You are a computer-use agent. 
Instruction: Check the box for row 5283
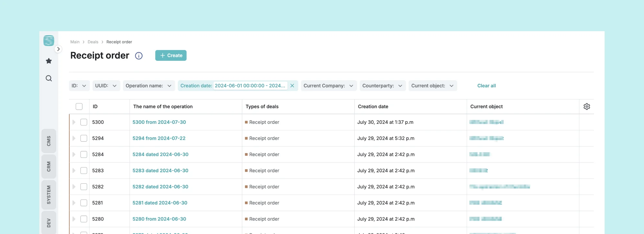[84, 171]
